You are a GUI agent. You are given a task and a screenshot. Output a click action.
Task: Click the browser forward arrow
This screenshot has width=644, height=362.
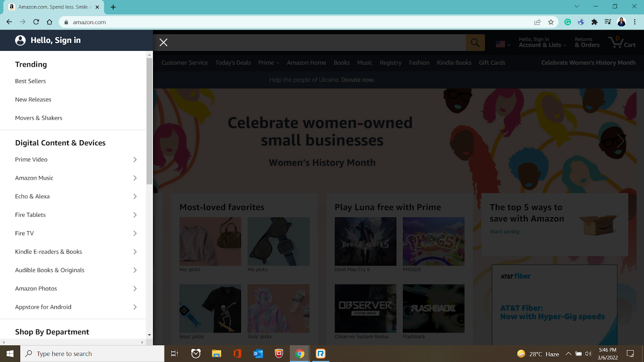coord(23,22)
